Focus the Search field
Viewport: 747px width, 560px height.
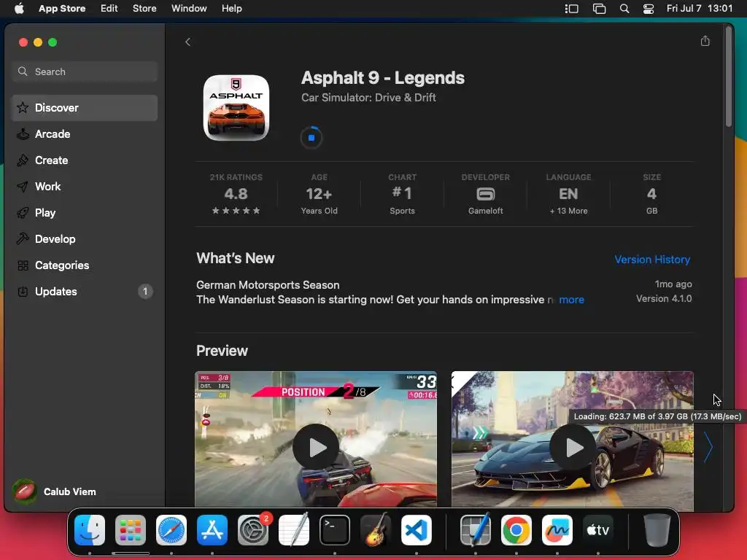85,71
